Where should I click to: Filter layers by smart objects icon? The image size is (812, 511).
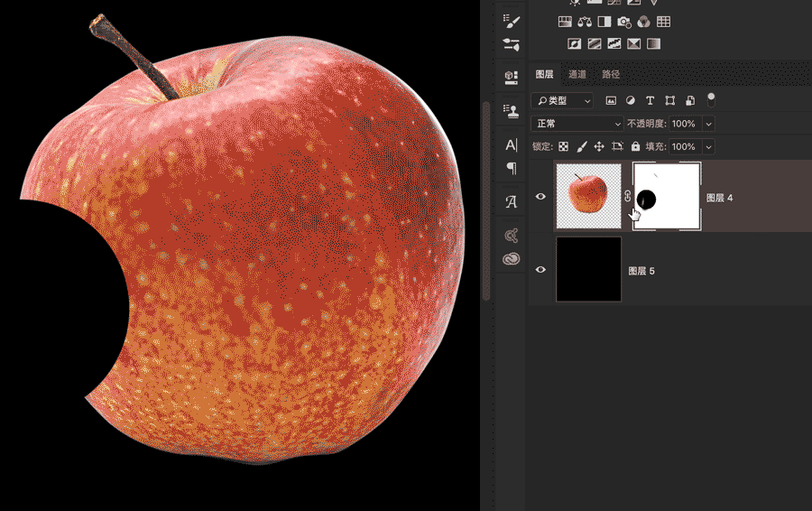[690, 100]
